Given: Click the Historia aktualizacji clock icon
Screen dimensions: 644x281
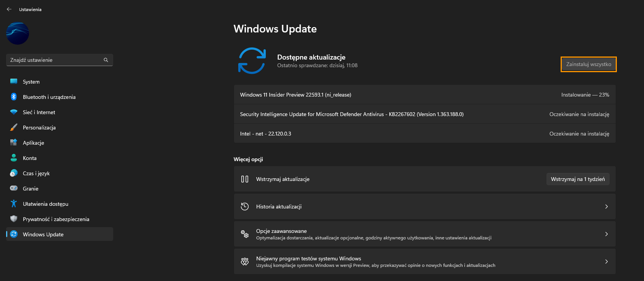Looking at the screenshot, I should pyautogui.click(x=245, y=207).
